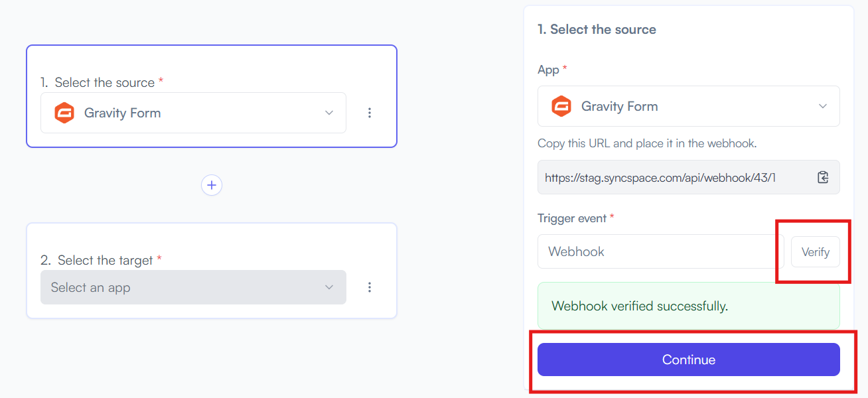Verify the webhook trigger
Viewport: 868px width, 398px height.
point(816,252)
